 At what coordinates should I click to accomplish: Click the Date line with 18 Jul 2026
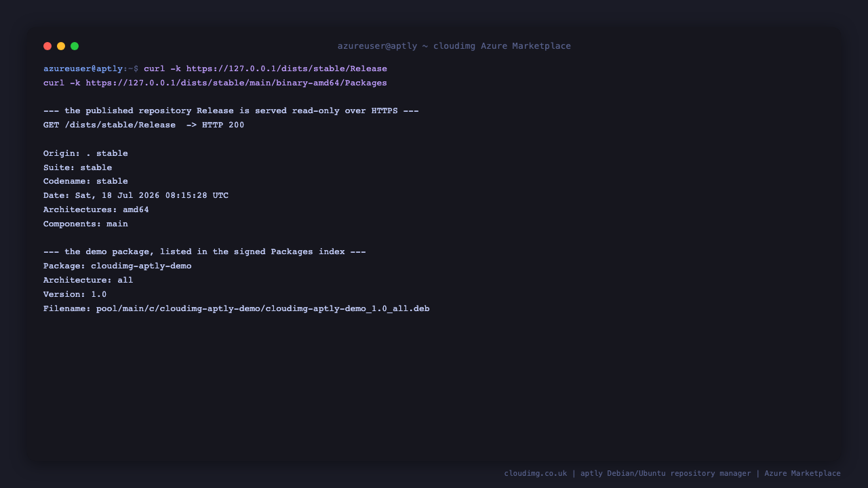(x=136, y=196)
